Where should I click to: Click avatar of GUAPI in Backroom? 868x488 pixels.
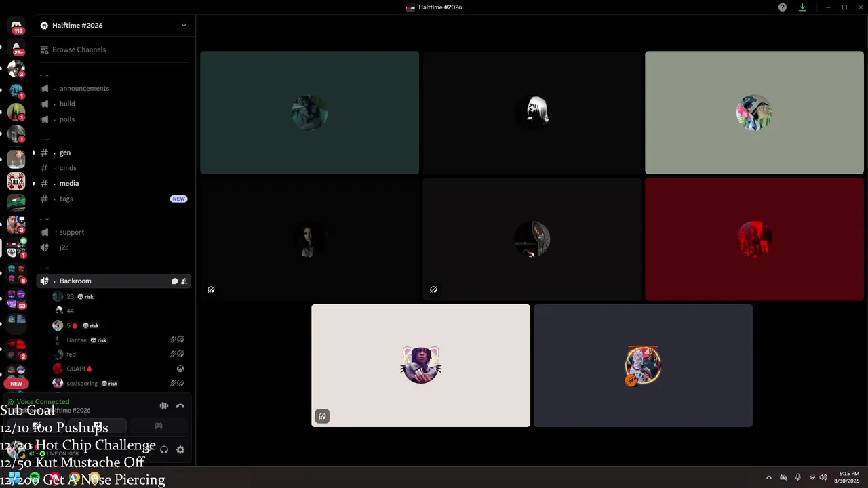(x=58, y=369)
